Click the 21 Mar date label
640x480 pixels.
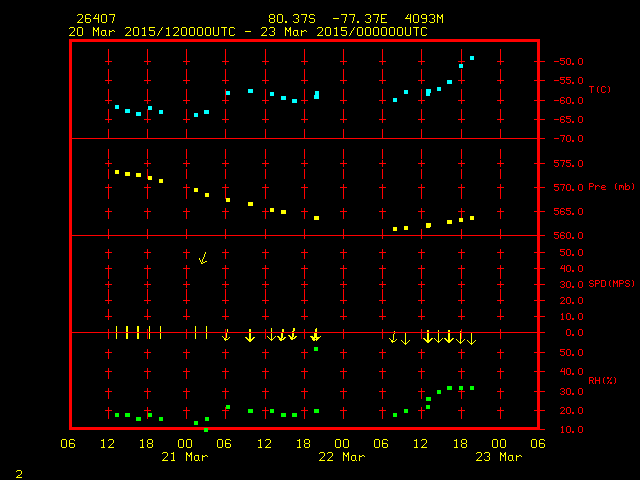click(x=185, y=457)
